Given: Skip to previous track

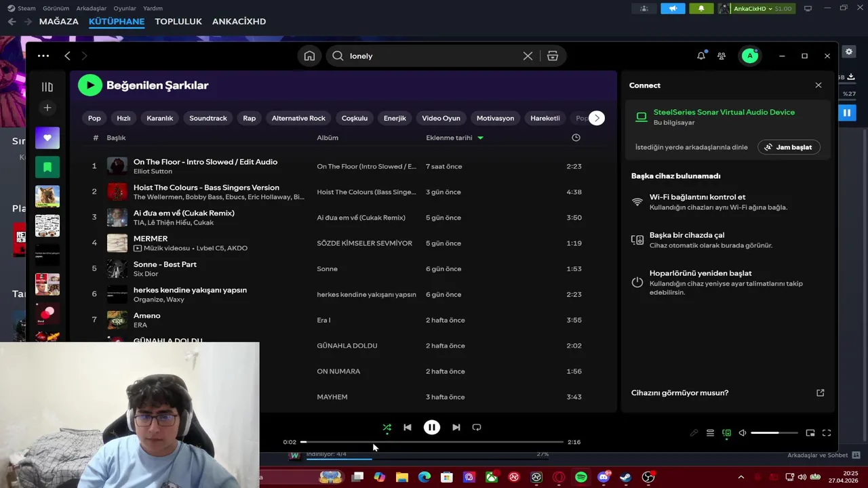Looking at the screenshot, I should pos(408,428).
